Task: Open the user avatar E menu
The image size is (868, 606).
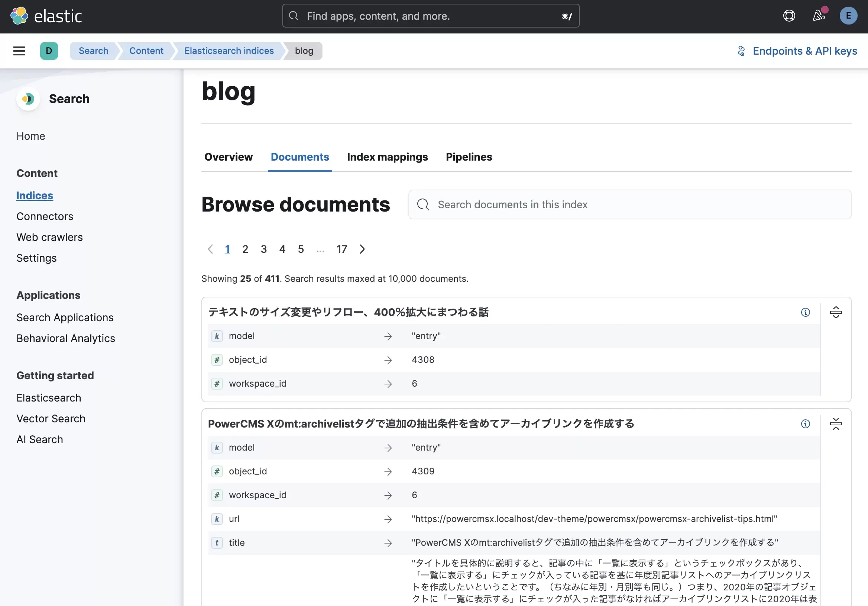Action: [848, 16]
